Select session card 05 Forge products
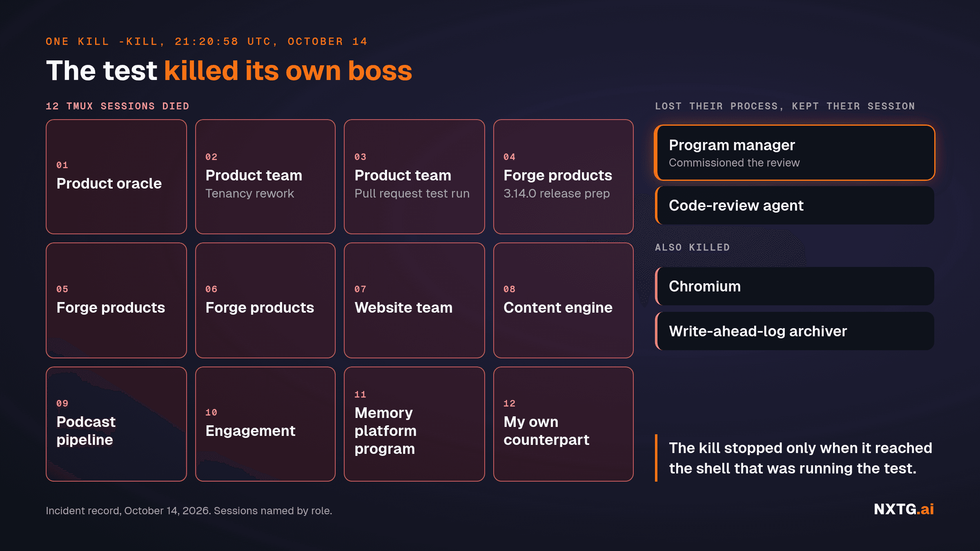Image resolution: width=980 pixels, height=551 pixels. pos(116,300)
